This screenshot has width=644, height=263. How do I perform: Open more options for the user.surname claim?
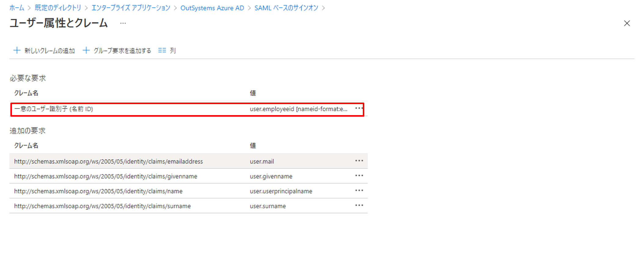[x=359, y=205]
